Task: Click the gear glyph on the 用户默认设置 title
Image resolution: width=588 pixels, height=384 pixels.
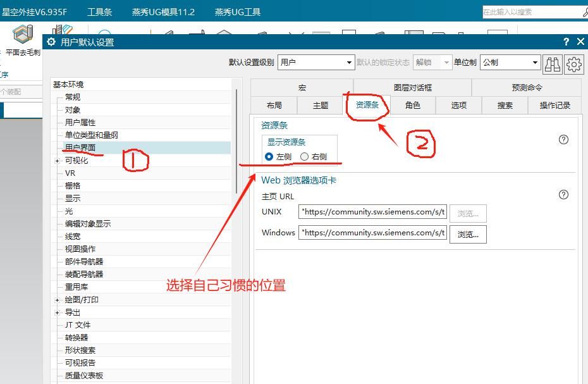Action: click(x=51, y=42)
